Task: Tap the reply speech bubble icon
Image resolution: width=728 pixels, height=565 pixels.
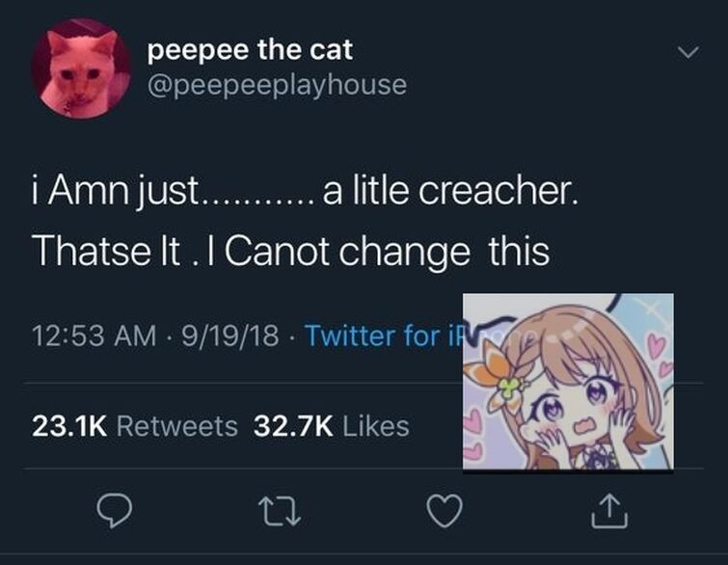Action: (x=114, y=511)
